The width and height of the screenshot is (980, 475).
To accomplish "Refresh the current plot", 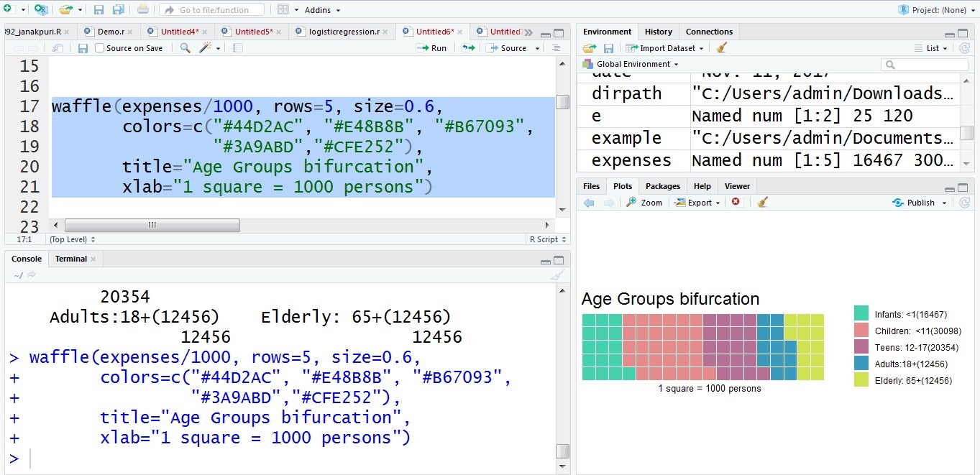I will click(x=965, y=203).
